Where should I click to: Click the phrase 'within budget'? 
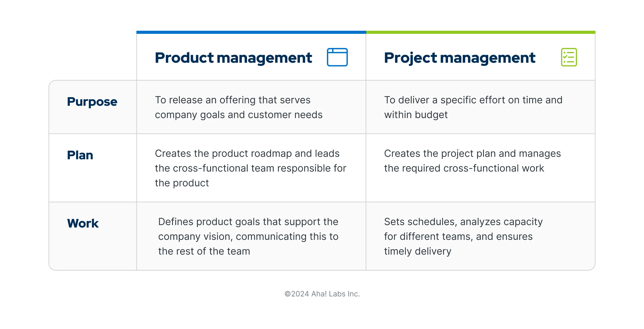416,115
